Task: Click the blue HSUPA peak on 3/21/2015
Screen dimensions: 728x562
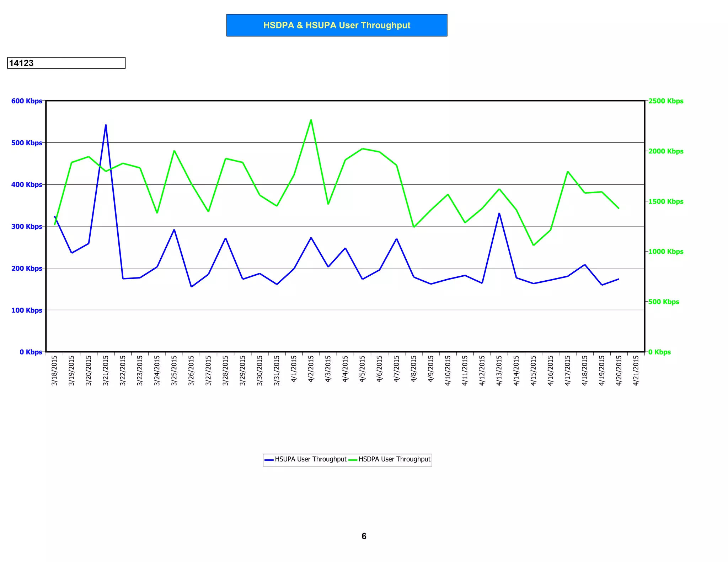Action: click(106, 125)
